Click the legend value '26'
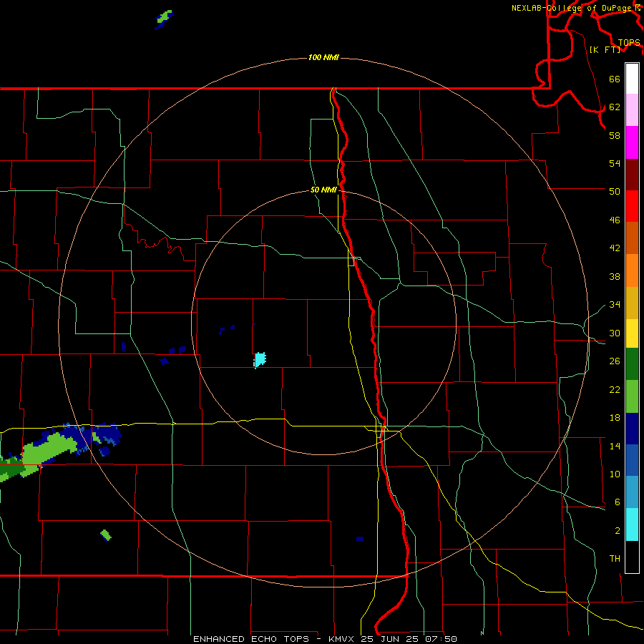Viewport: 644px width, 644px height. (615, 361)
